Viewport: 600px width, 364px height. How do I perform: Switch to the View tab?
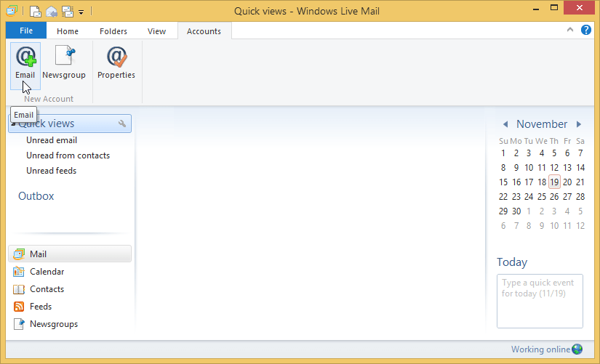pos(157,31)
